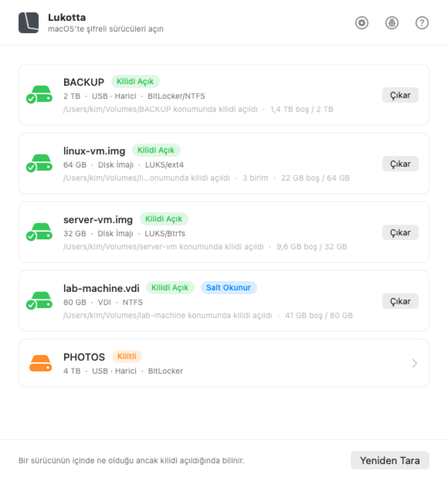Screen dimensions: 448x488
Task: Click the '1,4 TB boş / 2 TB' text
Action: (x=302, y=109)
